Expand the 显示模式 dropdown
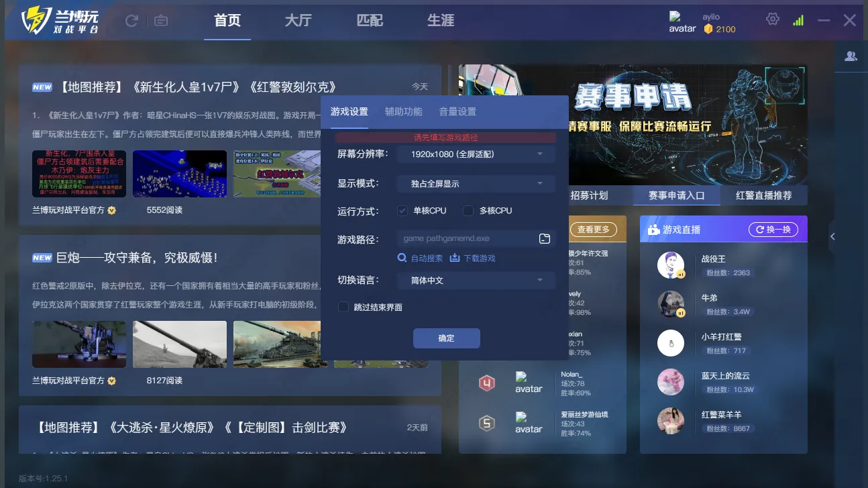This screenshot has width=868, height=488. [x=475, y=183]
